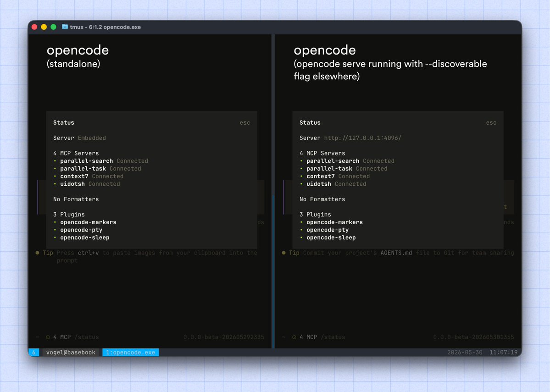Viewport: 550px width, 392px height.
Task: Click the 3 Plugins heading in left pane
Action: pyautogui.click(x=69, y=215)
